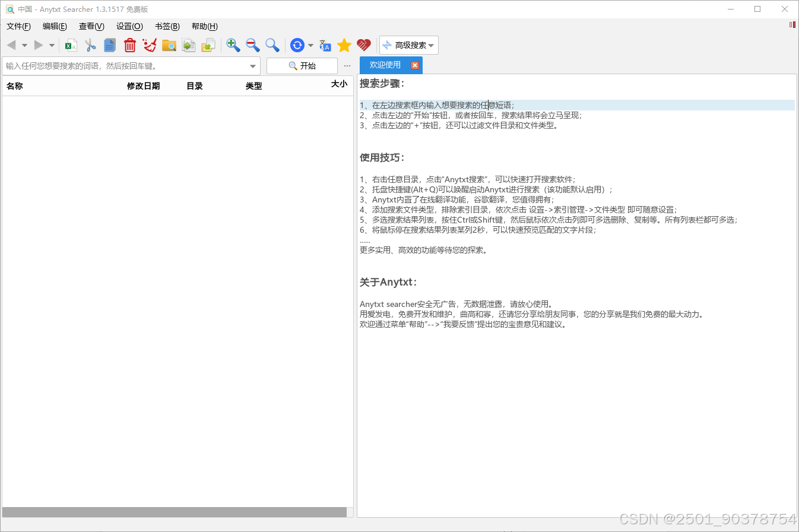Click the 开始 search button
This screenshot has width=799, height=532.
[x=302, y=66]
